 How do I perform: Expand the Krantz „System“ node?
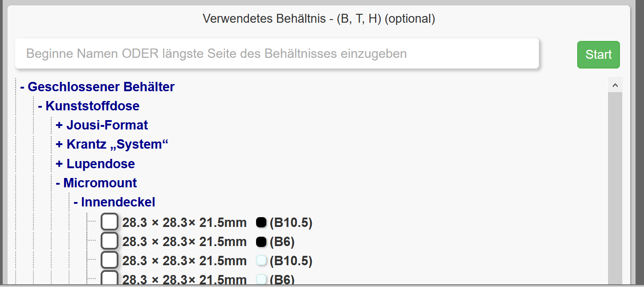[112, 144]
